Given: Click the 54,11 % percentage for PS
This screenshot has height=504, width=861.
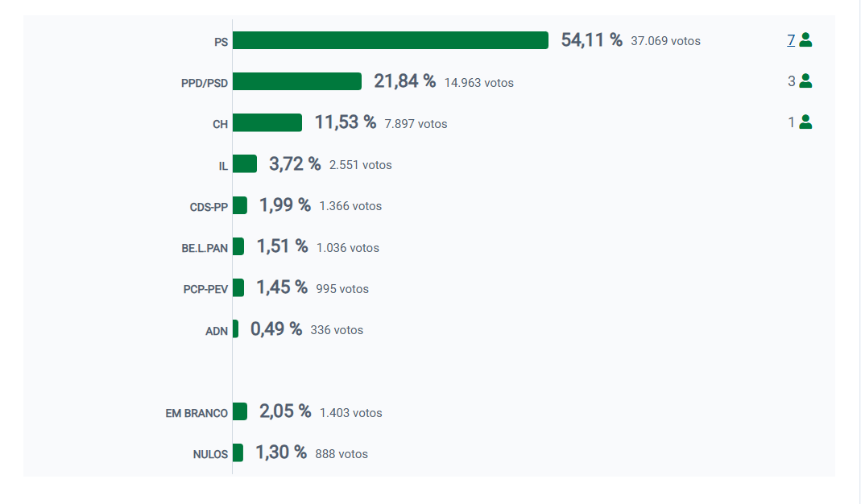Looking at the screenshot, I should point(591,40).
